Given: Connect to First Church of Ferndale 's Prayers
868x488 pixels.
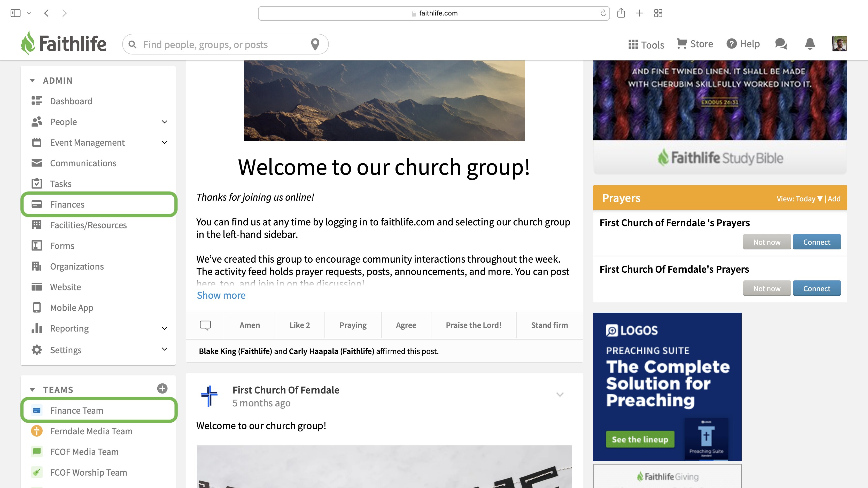Looking at the screenshot, I should [816, 242].
